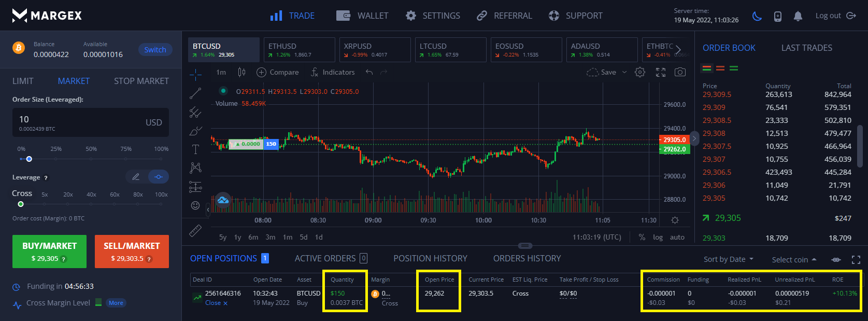Collapse the order book side panel arrow
The width and height of the screenshot is (868, 321).
click(694, 139)
